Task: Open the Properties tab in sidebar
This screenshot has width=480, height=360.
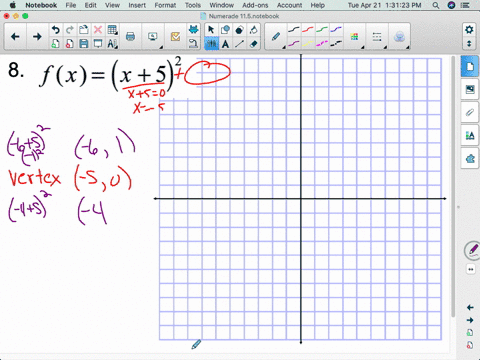Action: [470, 135]
